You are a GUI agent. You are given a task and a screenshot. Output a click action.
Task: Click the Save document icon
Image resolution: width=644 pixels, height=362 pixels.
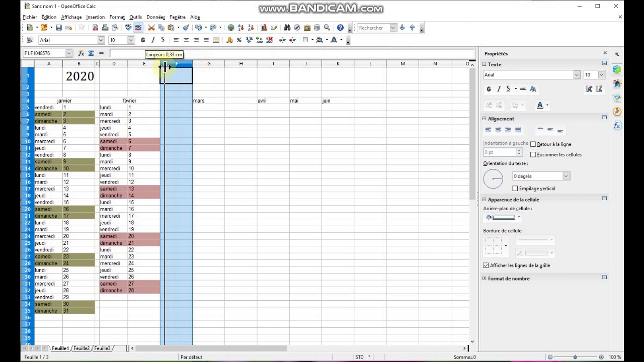coord(59,28)
